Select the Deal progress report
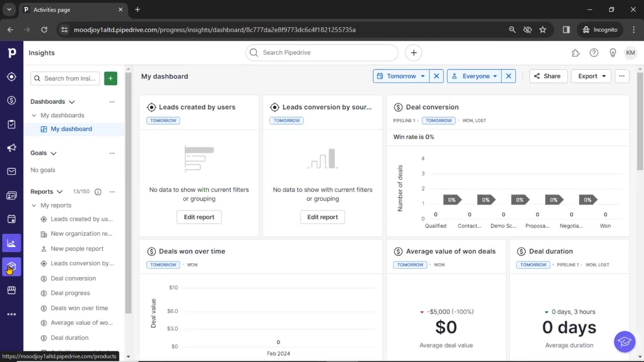Viewport: 644px width, 362px height. click(x=70, y=293)
